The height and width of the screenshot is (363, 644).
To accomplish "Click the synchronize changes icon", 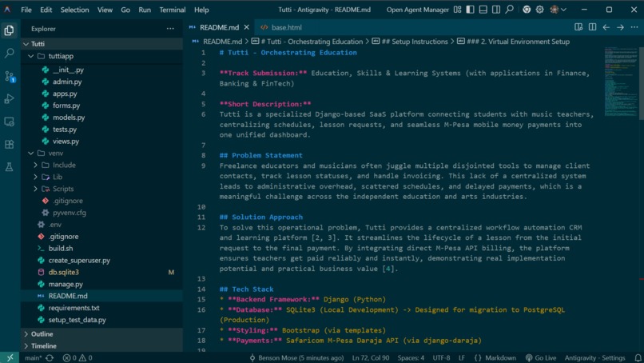I will click(50, 357).
